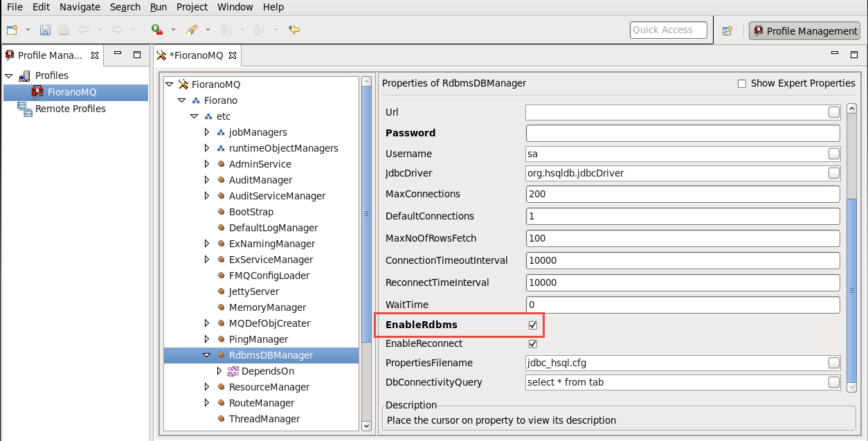Maximize the editor area
The width and height of the screenshot is (868, 441).
coord(855,55)
